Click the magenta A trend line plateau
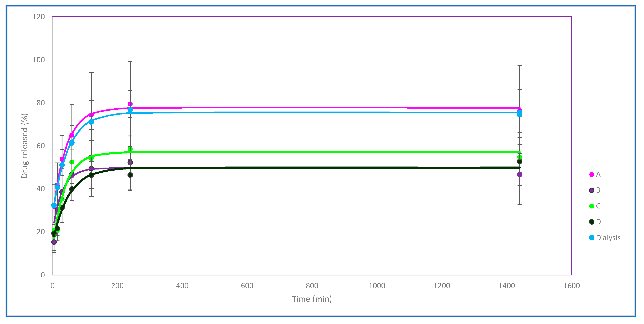The image size is (644, 324). [x=300, y=108]
